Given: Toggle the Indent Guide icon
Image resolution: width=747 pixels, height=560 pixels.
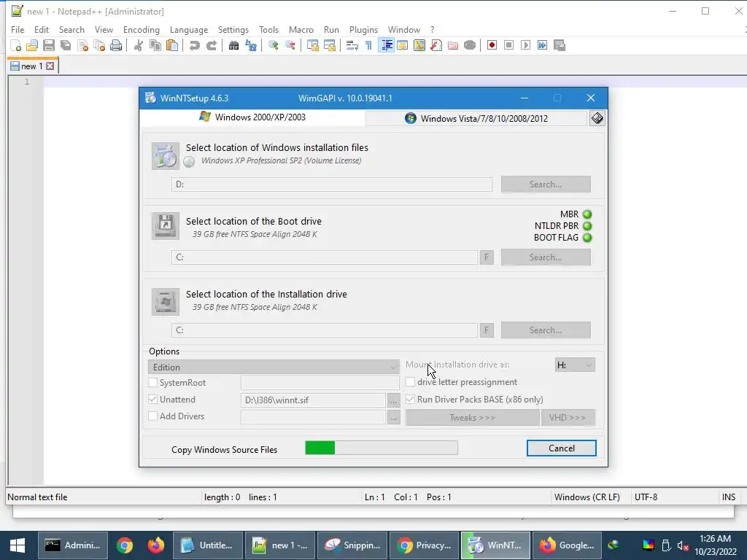Looking at the screenshot, I should 386,45.
